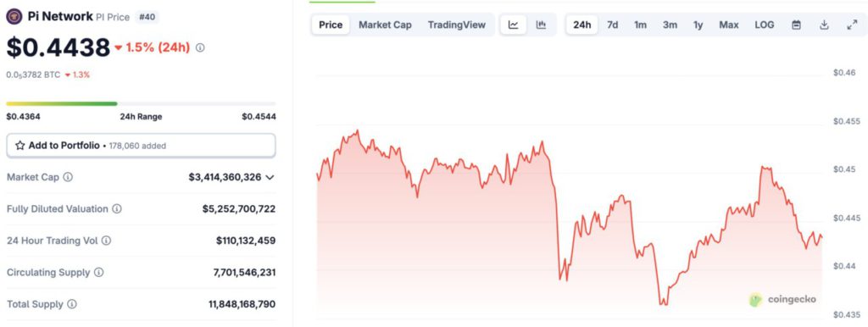Open the TradingView tab
868x327 pixels.
coord(457,25)
